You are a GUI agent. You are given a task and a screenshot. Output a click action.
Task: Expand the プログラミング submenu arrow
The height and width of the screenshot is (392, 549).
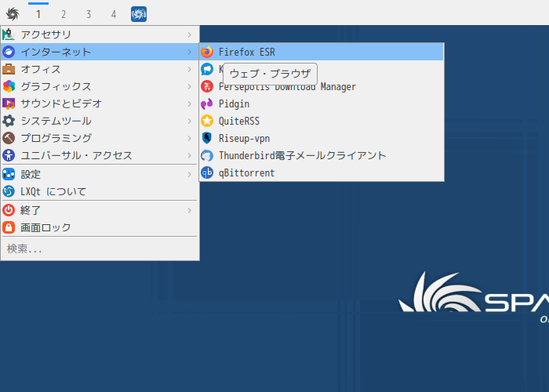tap(190, 138)
